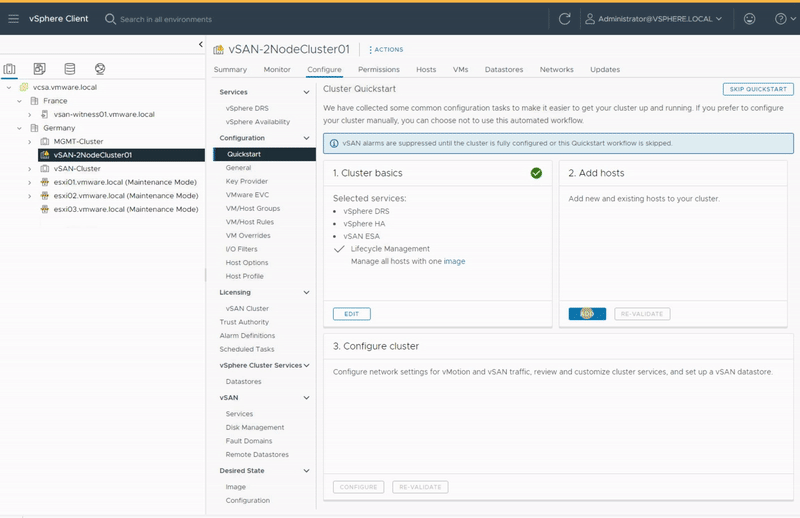Switch to the Monitor tab
The width and height of the screenshot is (800, 518).
(x=277, y=69)
